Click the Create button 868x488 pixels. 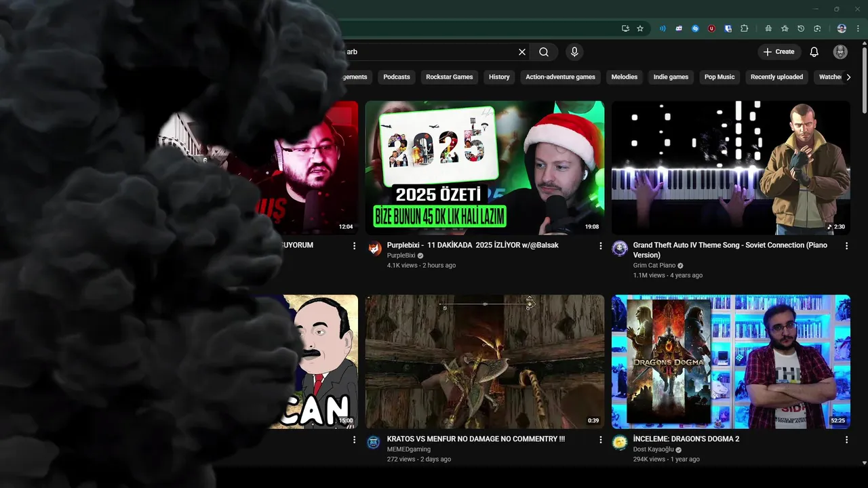(x=779, y=52)
